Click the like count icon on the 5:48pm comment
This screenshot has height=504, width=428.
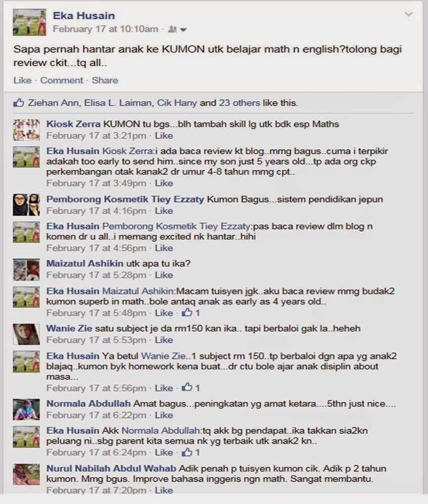tap(187, 312)
